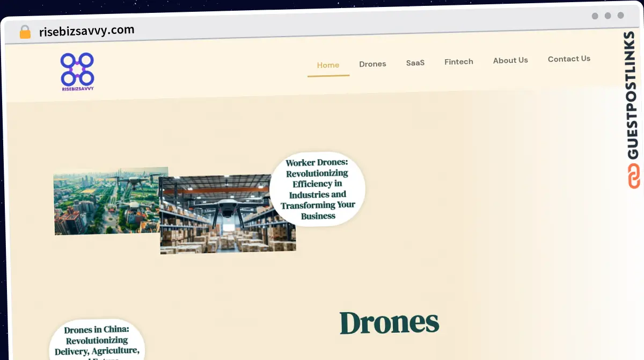This screenshot has width=644, height=360.
Task: Open the Drones in China article title
Action: (97, 342)
